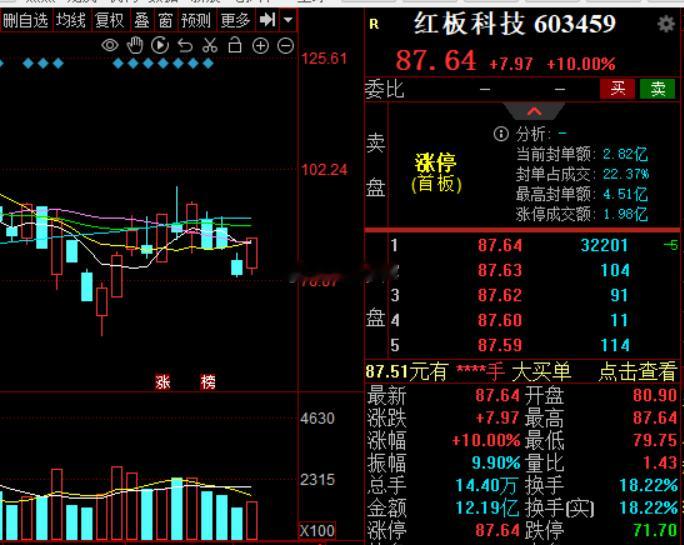Click 最高封单额 value 4.51亿
The height and width of the screenshot is (545, 684).
coord(626,194)
